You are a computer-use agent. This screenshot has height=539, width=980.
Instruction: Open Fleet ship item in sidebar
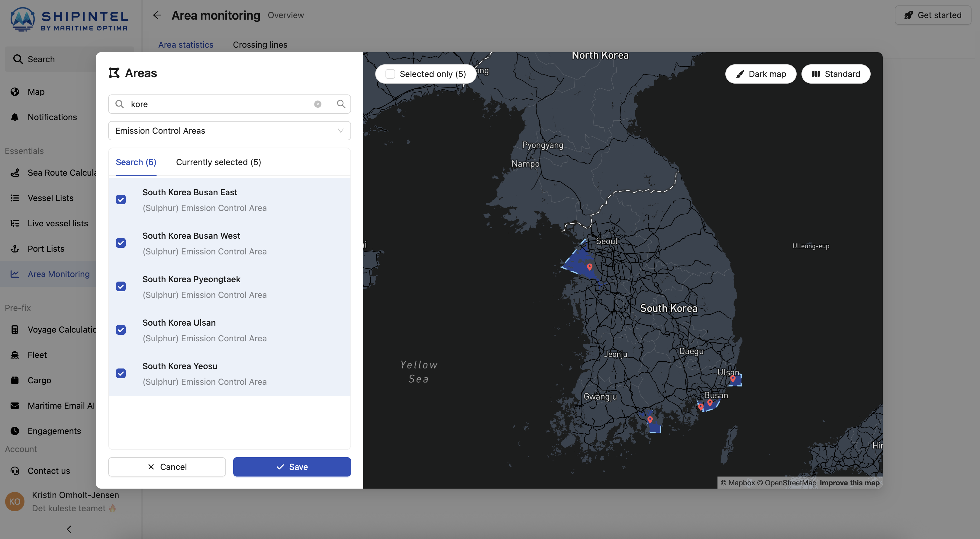pyautogui.click(x=37, y=355)
